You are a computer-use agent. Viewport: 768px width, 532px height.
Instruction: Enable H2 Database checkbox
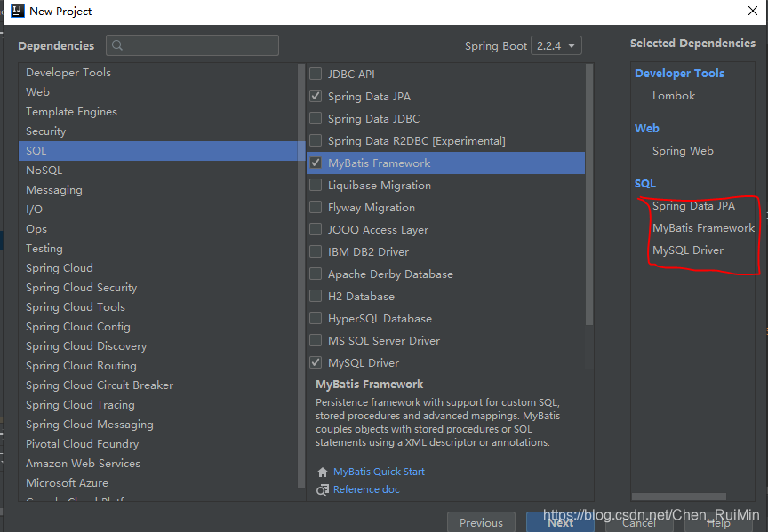(316, 296)
